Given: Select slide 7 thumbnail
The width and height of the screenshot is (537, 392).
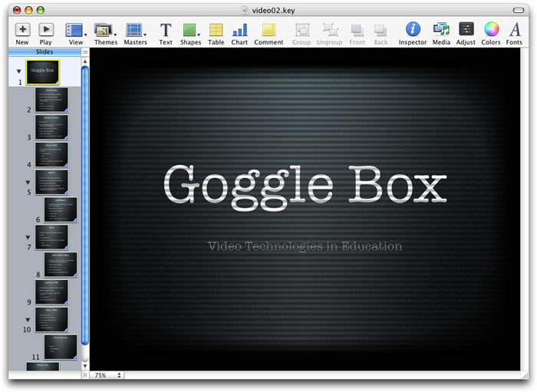Looking at the screenshot, I should (51, 237).
